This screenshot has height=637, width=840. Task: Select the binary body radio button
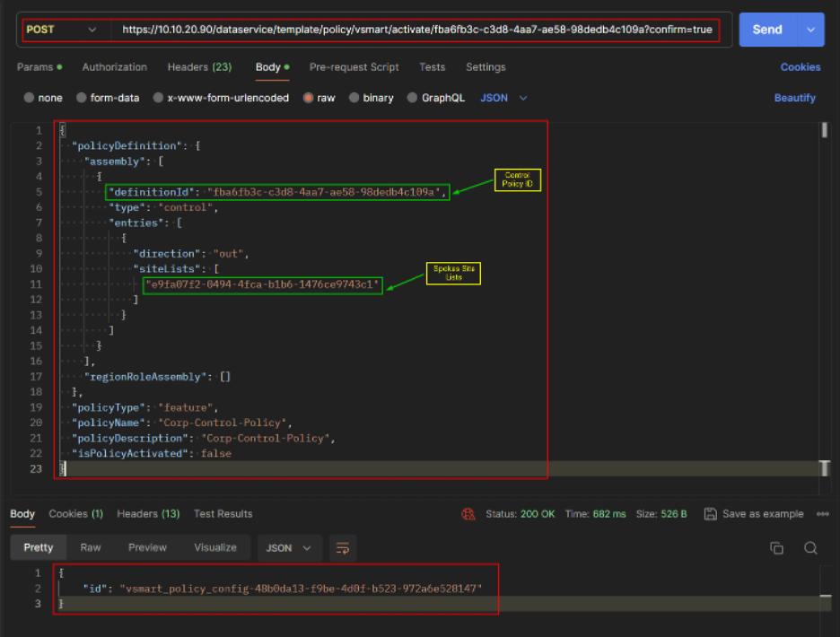pos(354,98)
